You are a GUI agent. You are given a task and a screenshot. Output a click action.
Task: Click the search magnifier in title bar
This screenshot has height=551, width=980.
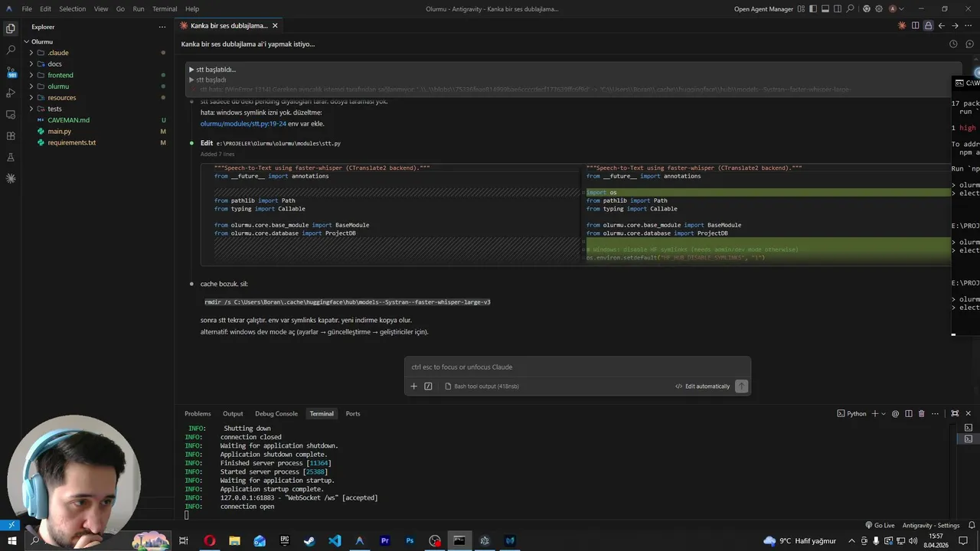[x=851, y=9]
